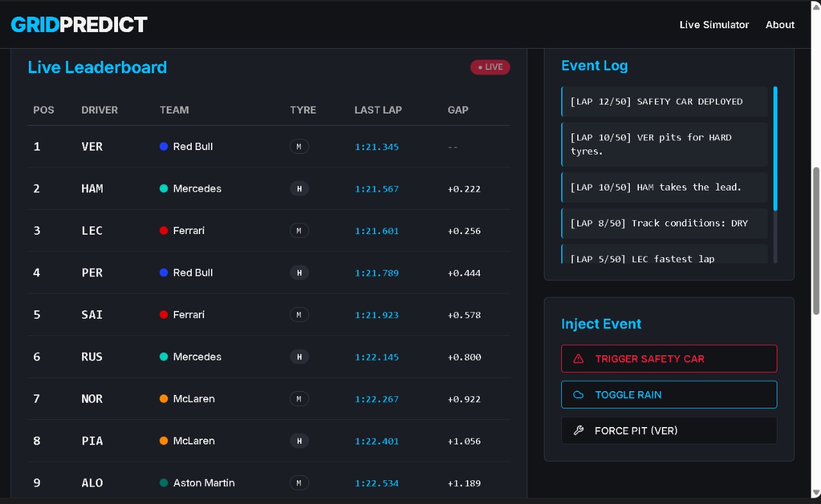Click the green team dot beside Aston Martin
The height and width of the screenshot is (504, 821).
coord(164,482)
